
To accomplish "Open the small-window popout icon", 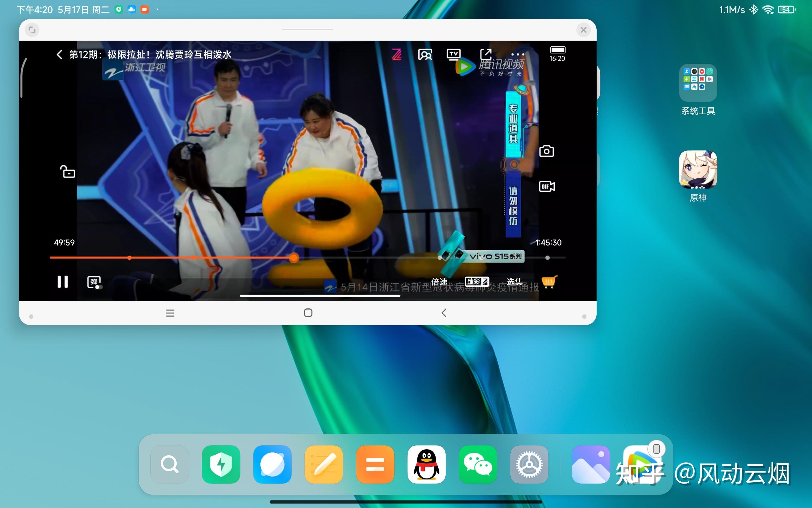I will (x=486, y=54).
